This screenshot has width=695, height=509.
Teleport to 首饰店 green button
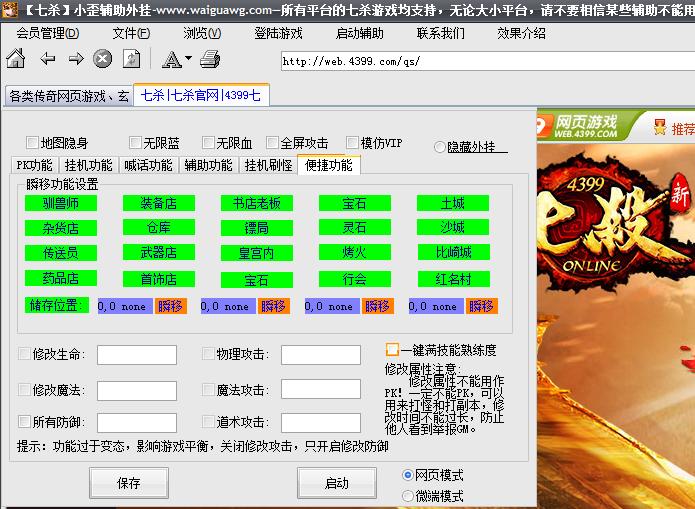(x=159, y=279)
